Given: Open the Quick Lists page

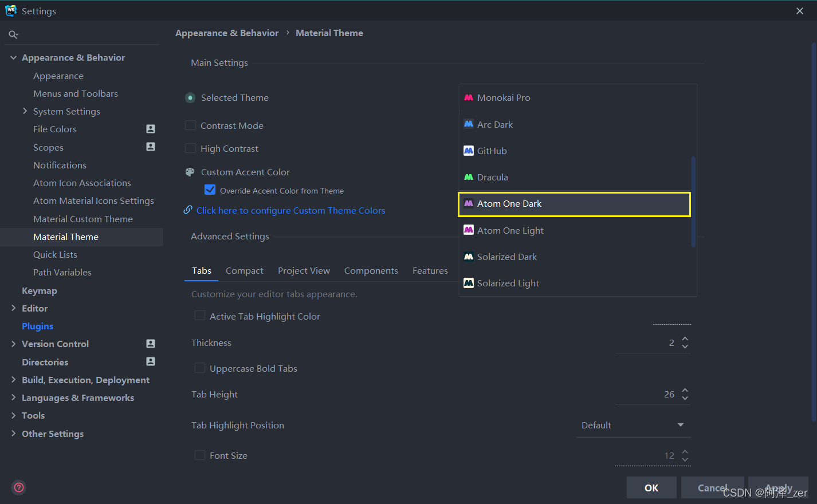Looking at the screenshot, I should 55,254.
